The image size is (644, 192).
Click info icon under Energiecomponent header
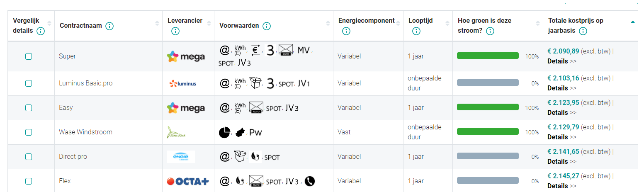(x=346, y=32)
